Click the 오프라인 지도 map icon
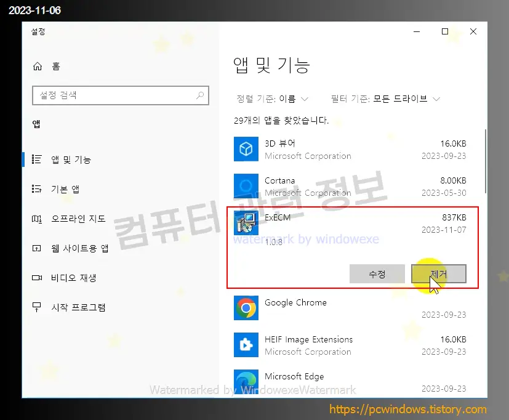The width and height of the screenshot is (509, 420). 37,219
